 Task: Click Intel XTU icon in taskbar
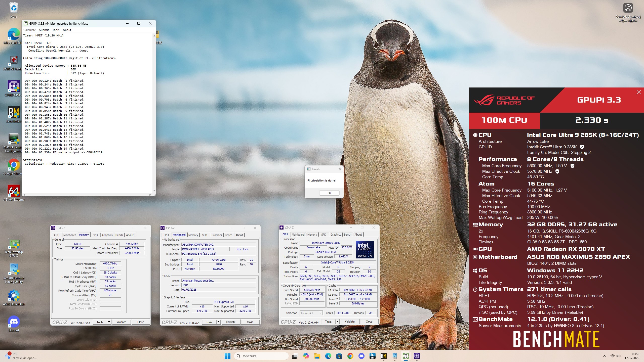coord(395,356)
